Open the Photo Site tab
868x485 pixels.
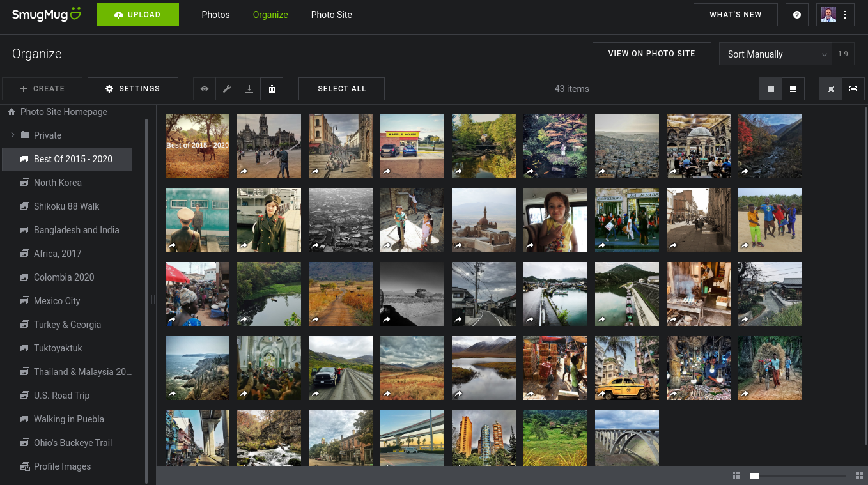pos(331,15)
